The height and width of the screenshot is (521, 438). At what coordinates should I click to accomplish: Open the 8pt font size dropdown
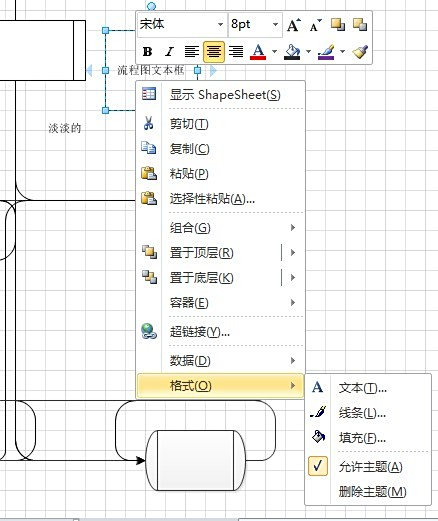click(x=275, y=25)
